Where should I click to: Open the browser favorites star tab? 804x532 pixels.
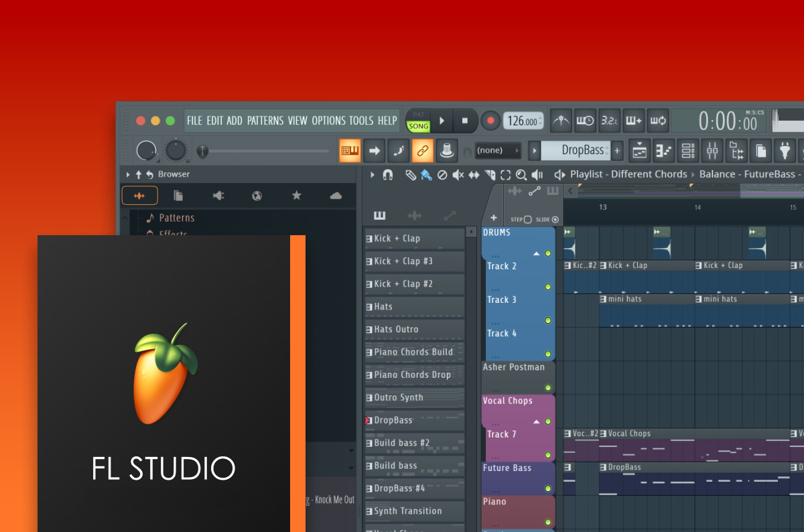pyautogui.click(x=297, y=196)
